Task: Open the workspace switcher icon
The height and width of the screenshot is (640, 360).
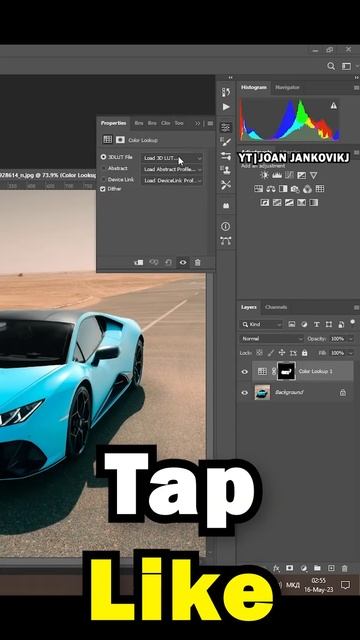Action: coord(347,66)
